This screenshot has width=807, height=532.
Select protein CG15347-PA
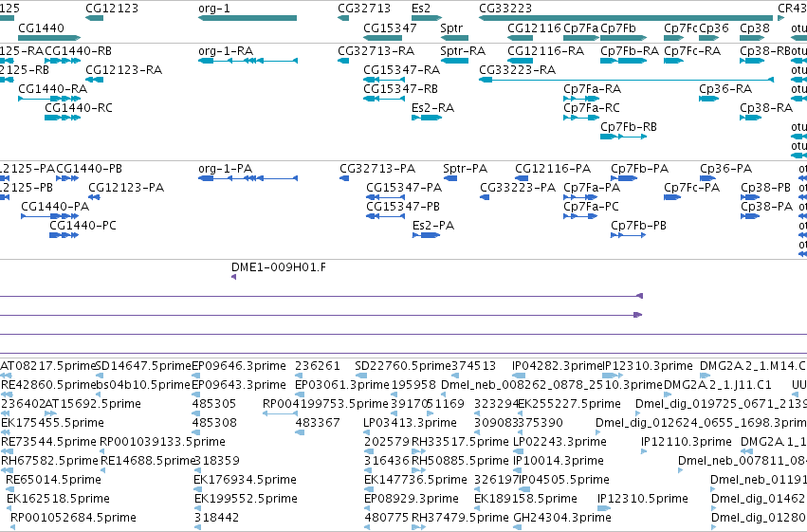(386, 197)
